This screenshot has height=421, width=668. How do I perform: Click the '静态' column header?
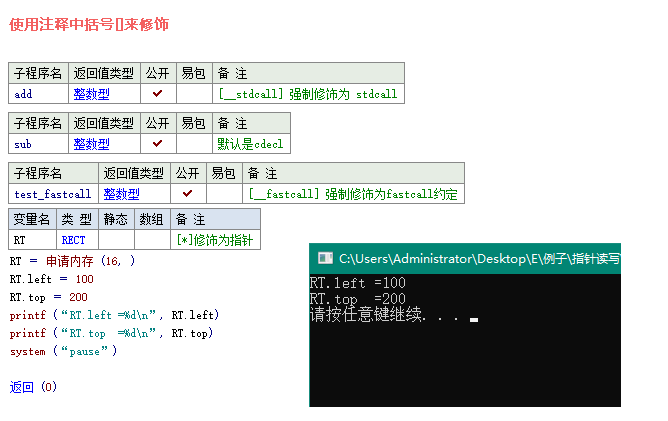point(115,219)
